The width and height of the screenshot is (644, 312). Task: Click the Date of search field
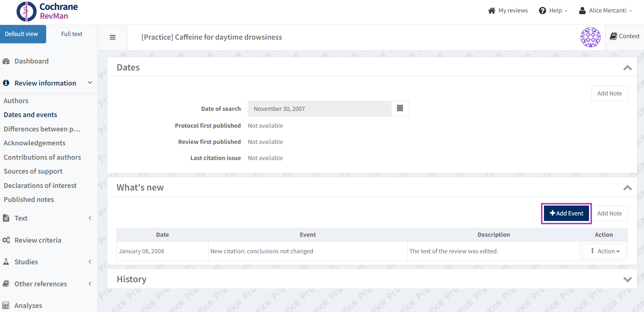coord(319,109)
